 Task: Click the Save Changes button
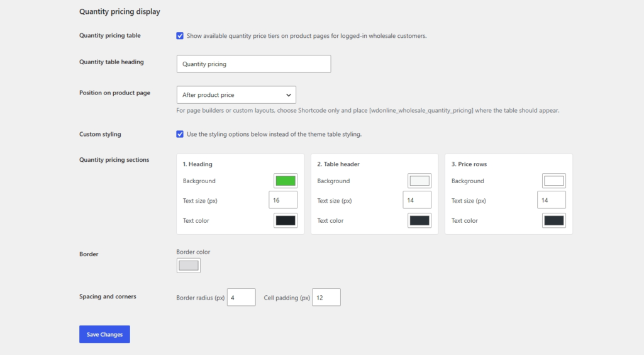click(x=105, y=334)
